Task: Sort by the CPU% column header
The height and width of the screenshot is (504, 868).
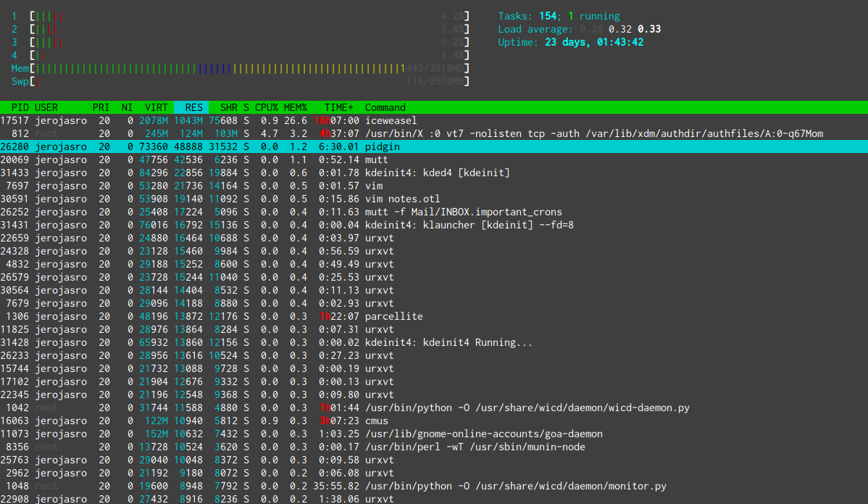Action: coord(266,107)
